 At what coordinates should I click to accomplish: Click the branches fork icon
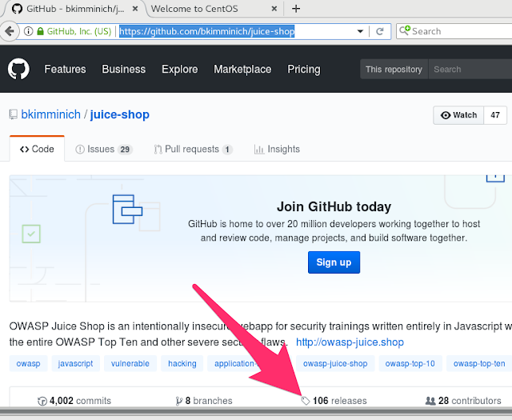[x=178, y=401]
